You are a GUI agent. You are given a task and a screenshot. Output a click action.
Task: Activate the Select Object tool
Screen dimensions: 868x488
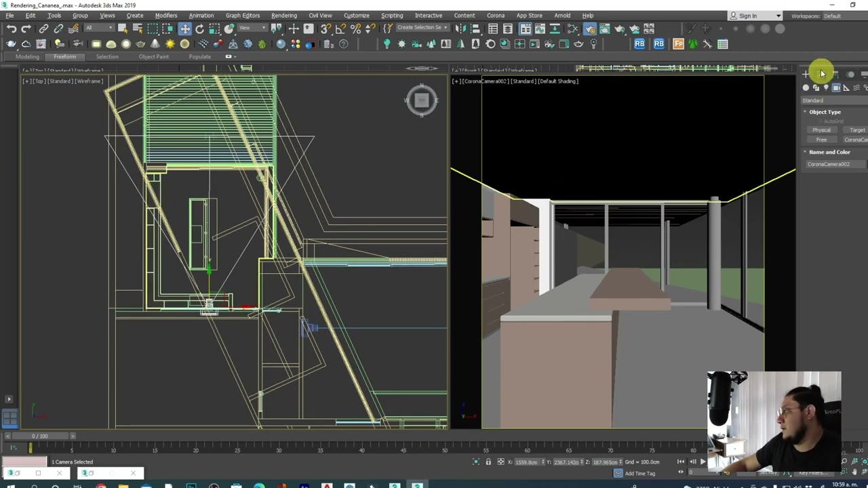click(123, 28)
